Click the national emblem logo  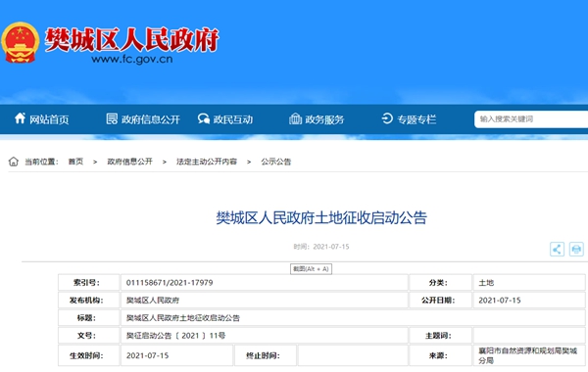[x=21, y=42]
